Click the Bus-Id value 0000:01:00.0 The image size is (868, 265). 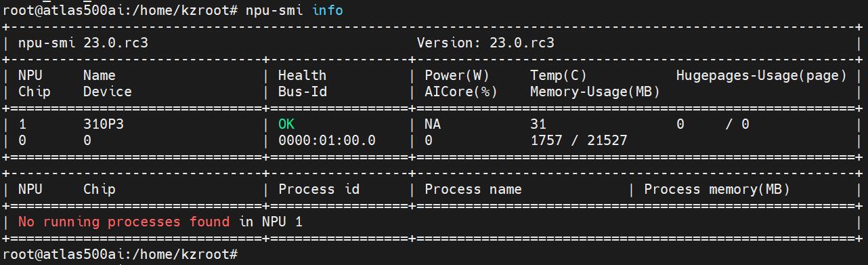327,140
